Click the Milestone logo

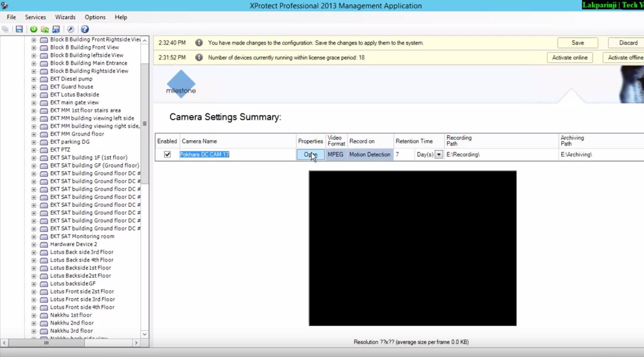click(181, 84)
